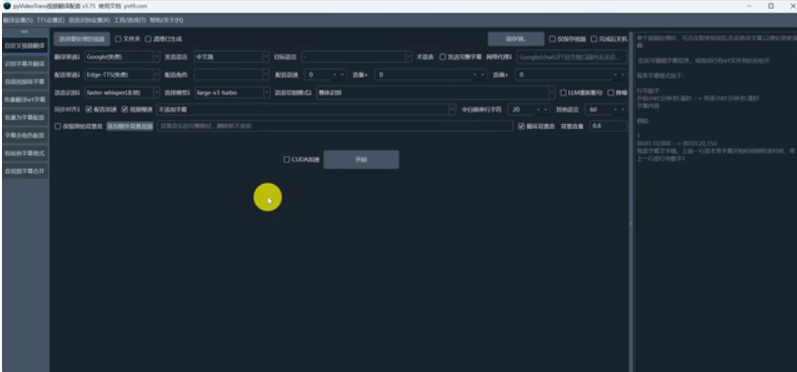Expand the 目标语言 dropdown showing a dash

point(356,57)
